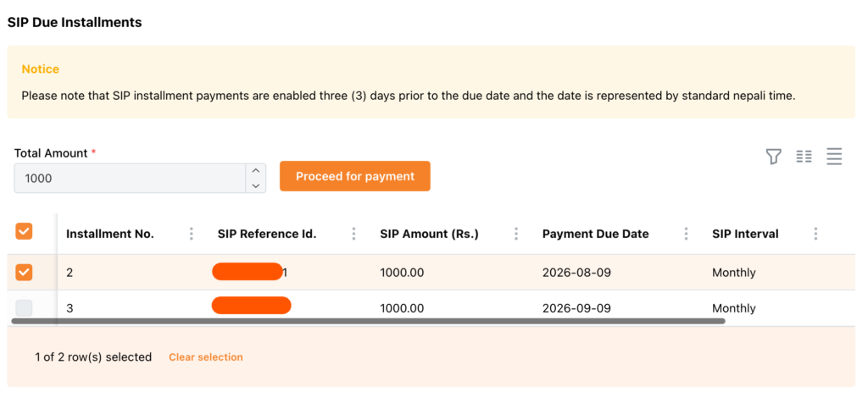
Task: Sort by Installment No. column header
Action: (x=110, y=234)
